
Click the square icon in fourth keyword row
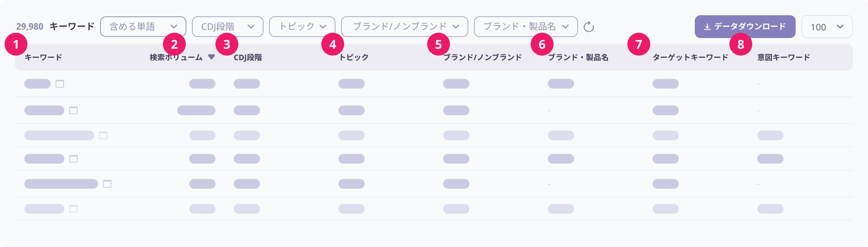pyautogui.click(x=73, y=159)
